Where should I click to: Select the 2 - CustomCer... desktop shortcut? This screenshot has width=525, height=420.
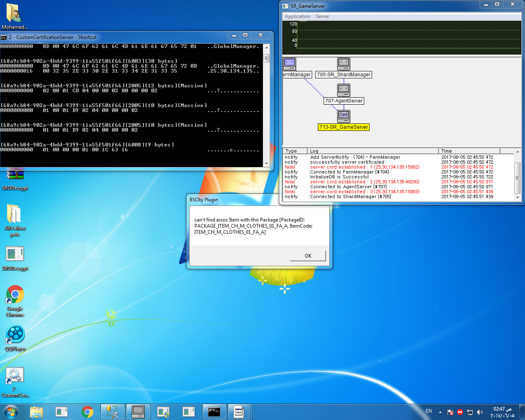[x=15, y=382]
